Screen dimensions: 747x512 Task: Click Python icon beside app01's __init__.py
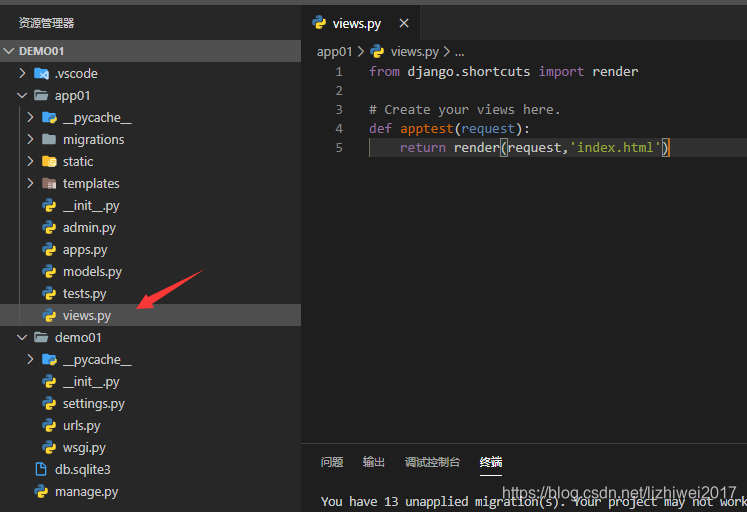(x=49, y=205)
